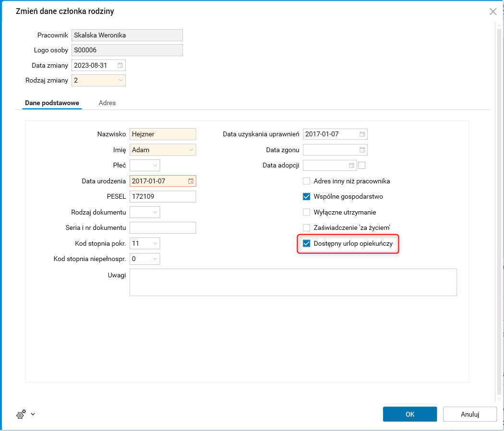
Task: Confirm changes with OK button
Action: pyautogui.click(x=410, y=414)
